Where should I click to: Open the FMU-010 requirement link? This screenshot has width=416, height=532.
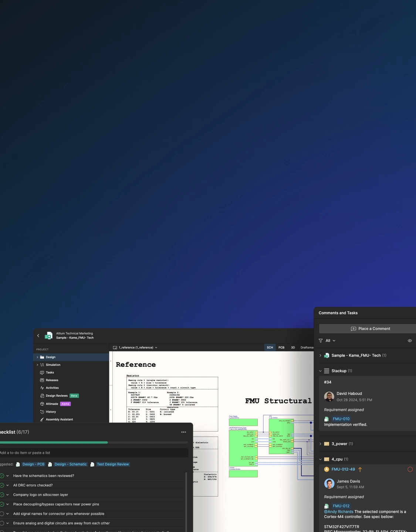point(341,419)
